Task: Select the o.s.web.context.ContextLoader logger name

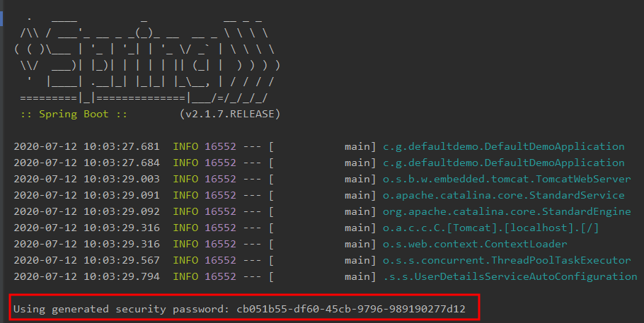Action: 475,245
